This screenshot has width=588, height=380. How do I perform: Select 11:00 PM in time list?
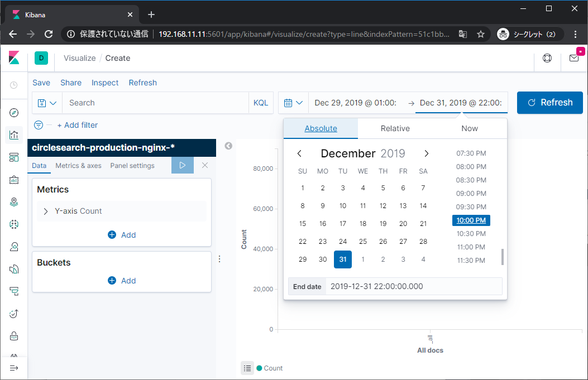[471, 247]
